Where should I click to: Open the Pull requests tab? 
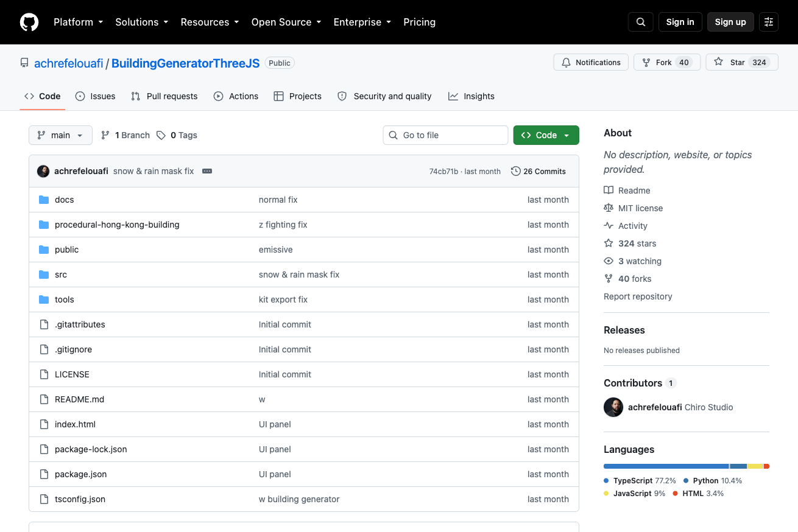(x=164, y=96)
